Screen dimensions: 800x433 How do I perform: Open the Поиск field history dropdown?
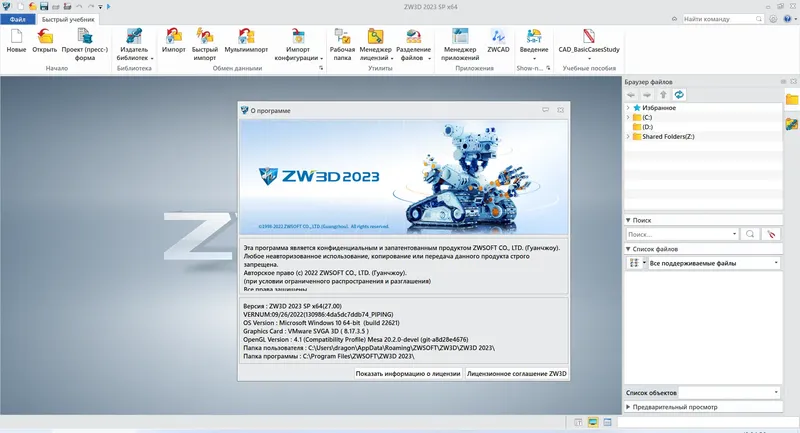coord(734,234)
